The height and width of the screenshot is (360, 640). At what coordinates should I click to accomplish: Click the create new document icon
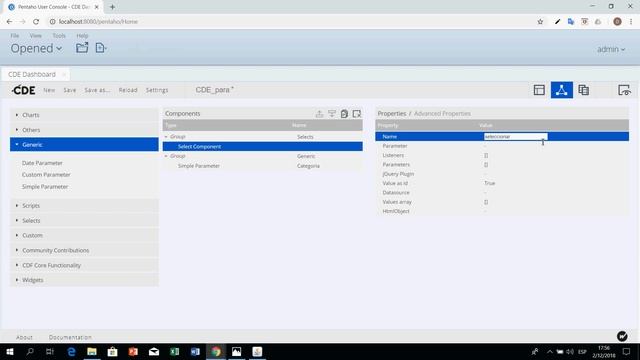coord(100,48)
